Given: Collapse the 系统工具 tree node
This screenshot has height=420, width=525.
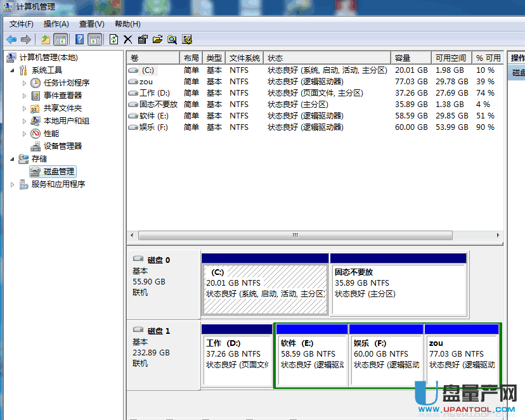Looking at the screenshot, I should coord(13,70).
